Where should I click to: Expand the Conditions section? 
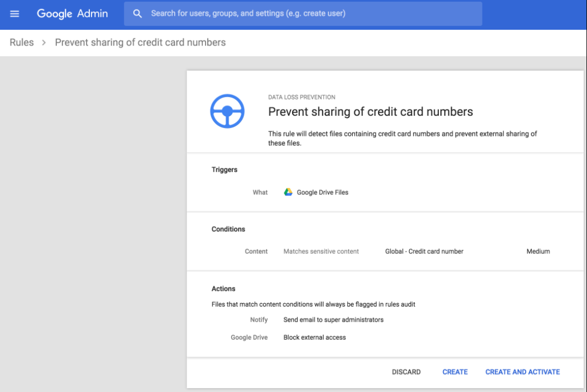(x=228, y=229)
